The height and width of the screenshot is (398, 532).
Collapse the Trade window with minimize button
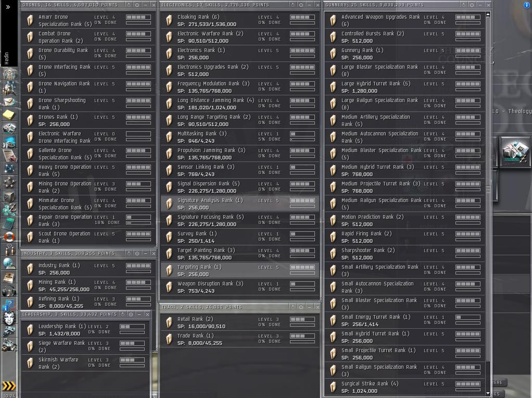(x=309, y=307)
